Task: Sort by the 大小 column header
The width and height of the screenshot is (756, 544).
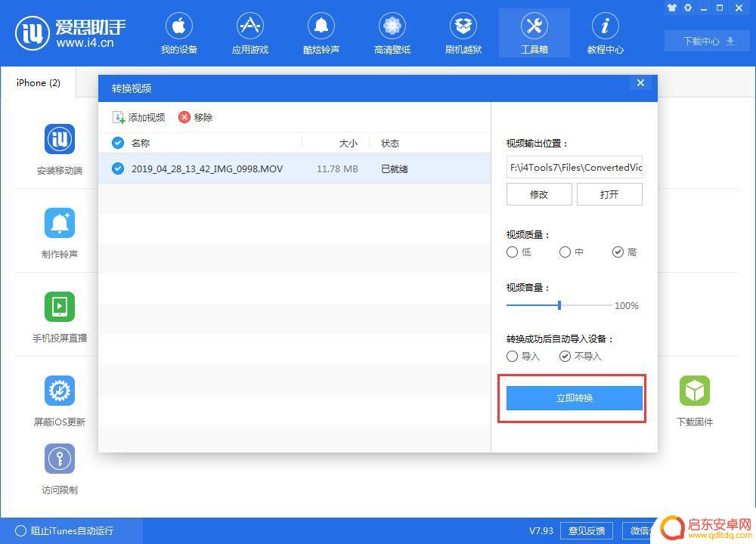Action: click(x=348, y=144)
